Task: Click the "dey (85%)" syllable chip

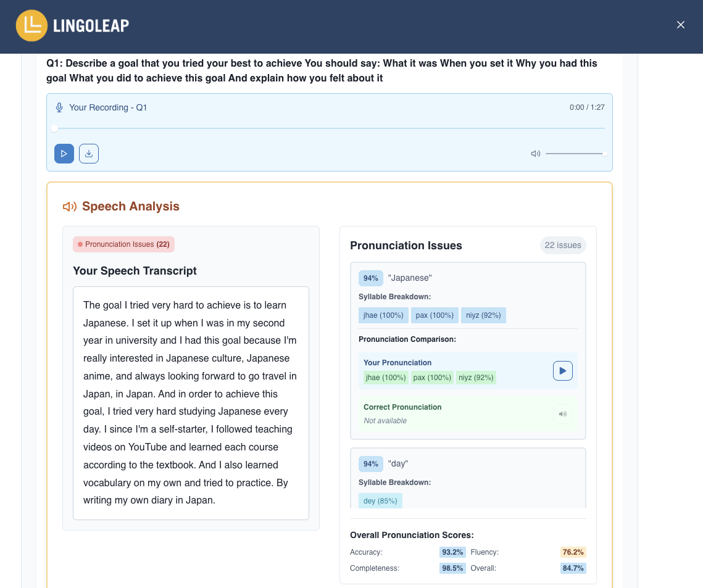Action: point(380,500)
